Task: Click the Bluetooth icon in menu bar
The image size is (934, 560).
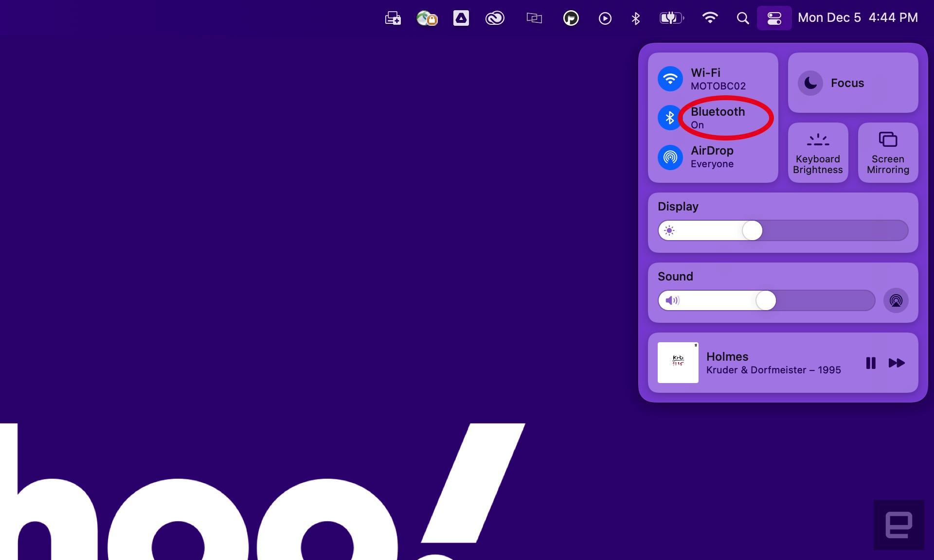Action: 634,18
